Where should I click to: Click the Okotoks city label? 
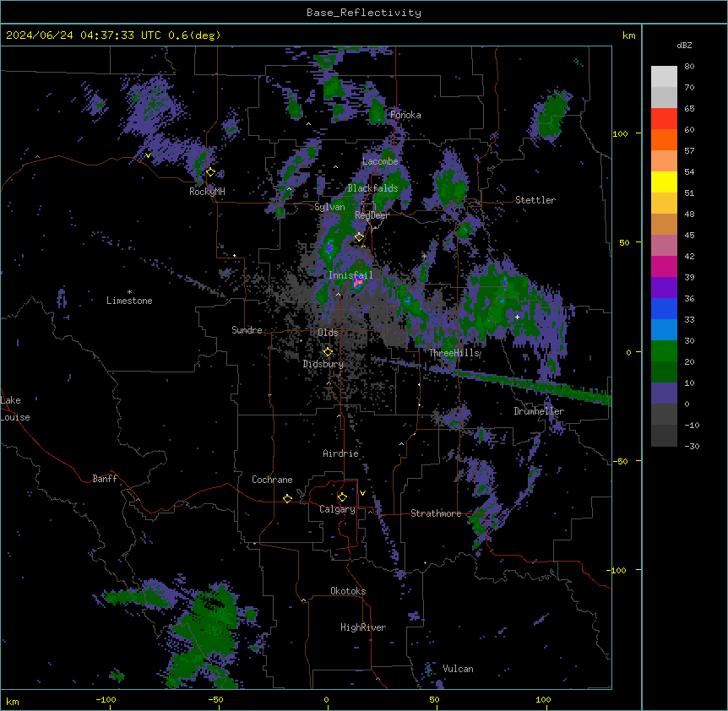tap(348, 591)
